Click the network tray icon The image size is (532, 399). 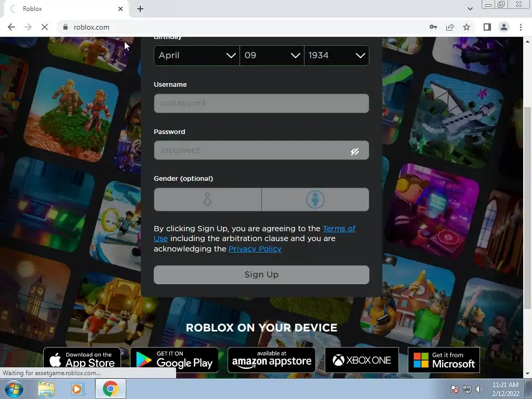pos(467,389)
